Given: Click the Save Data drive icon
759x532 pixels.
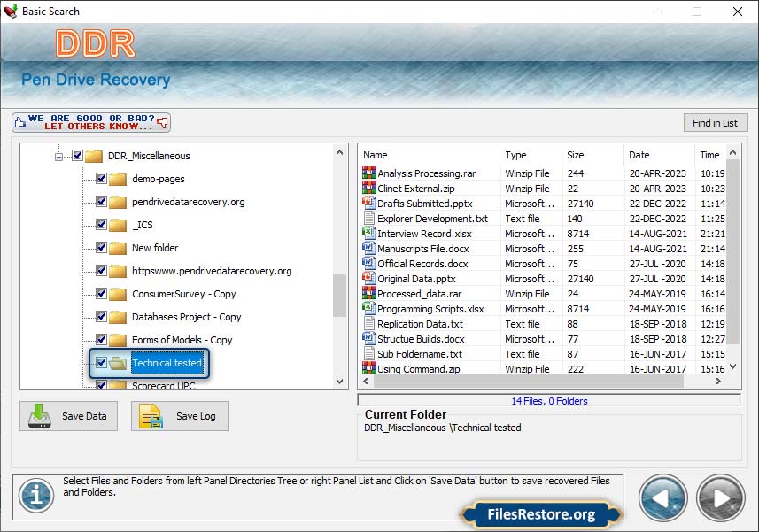Looking at the screenshot, I should point(39,416).
